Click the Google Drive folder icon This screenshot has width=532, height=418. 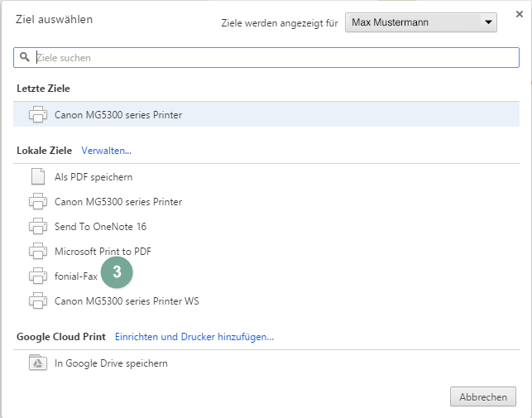[38, 363]
